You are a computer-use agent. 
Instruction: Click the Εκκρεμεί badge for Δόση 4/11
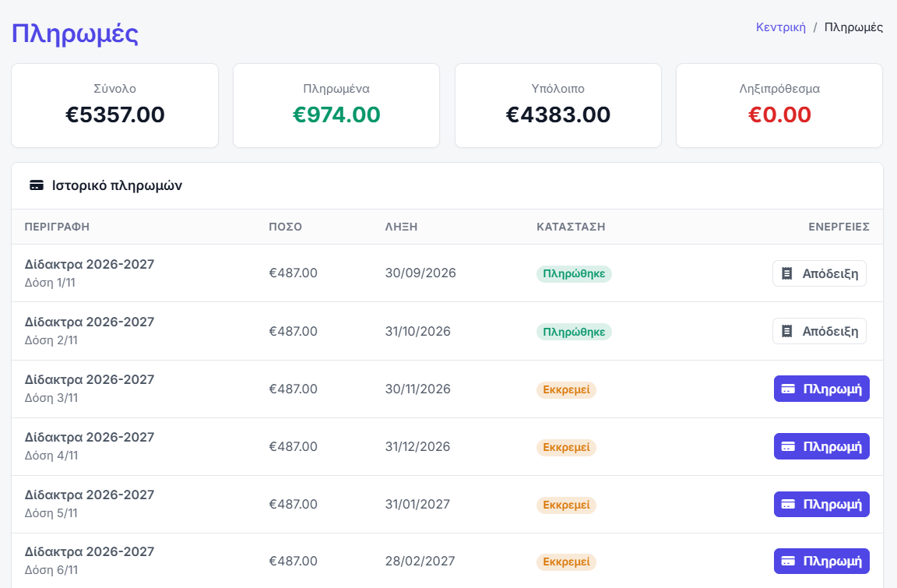(x=566, y=447)
